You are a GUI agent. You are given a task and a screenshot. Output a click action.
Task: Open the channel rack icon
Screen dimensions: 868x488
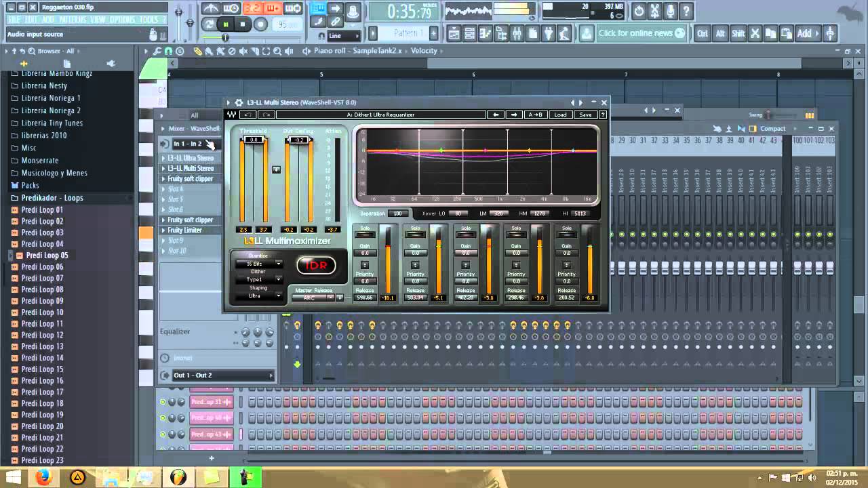coord(469,33)
